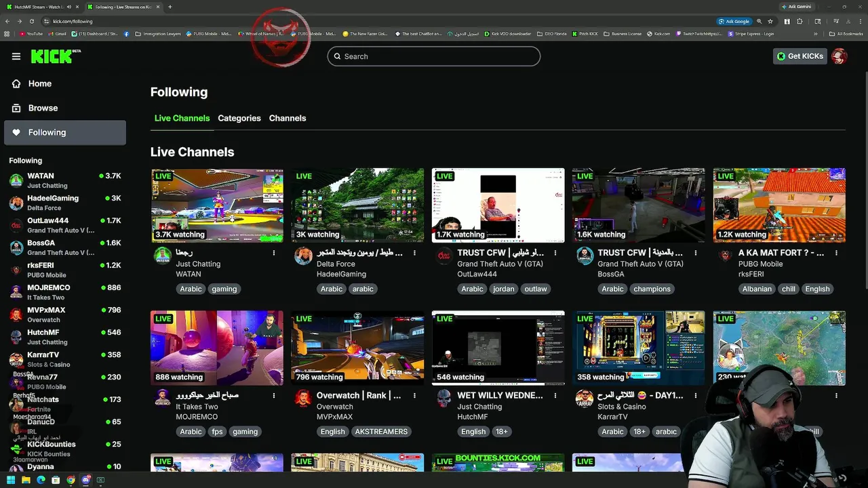Click the PUBG Mobile category under rksFERI card
The image size is (868, 488).
click(760, 264)
